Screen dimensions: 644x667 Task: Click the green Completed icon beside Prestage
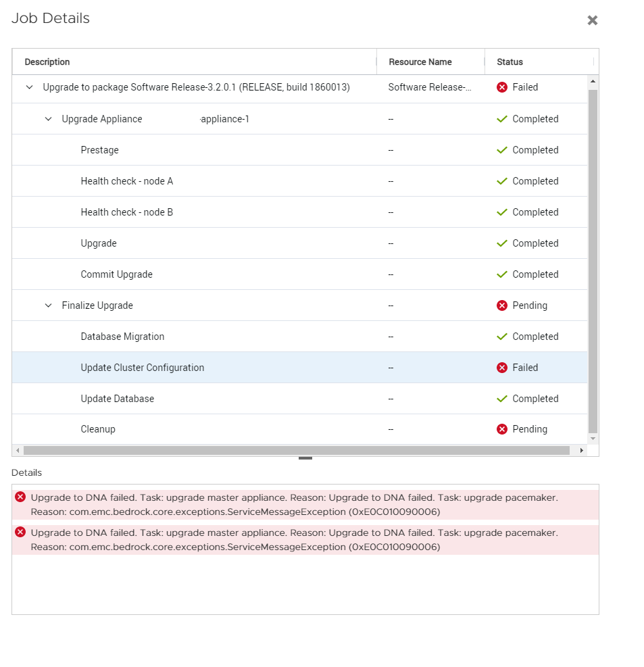pos(501,150)
